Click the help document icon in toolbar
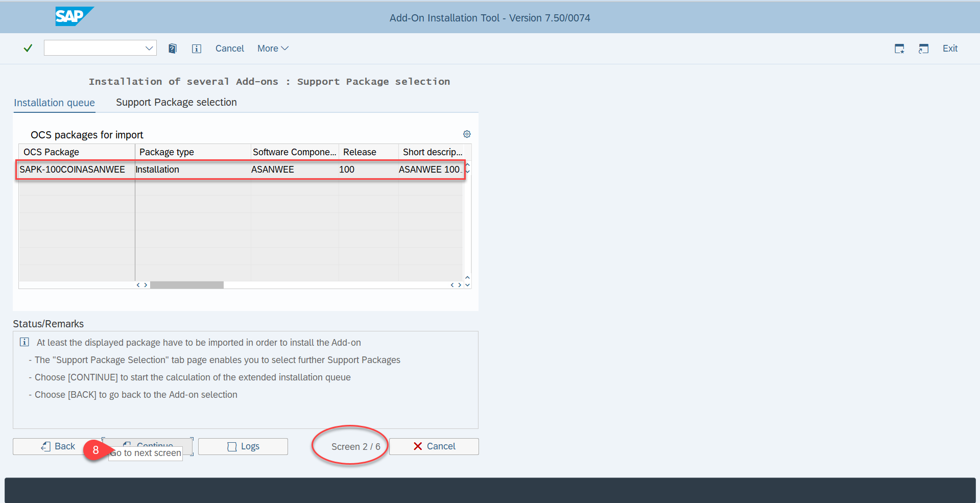Viewport: 980px width, 503px height. tap(173, 49)
